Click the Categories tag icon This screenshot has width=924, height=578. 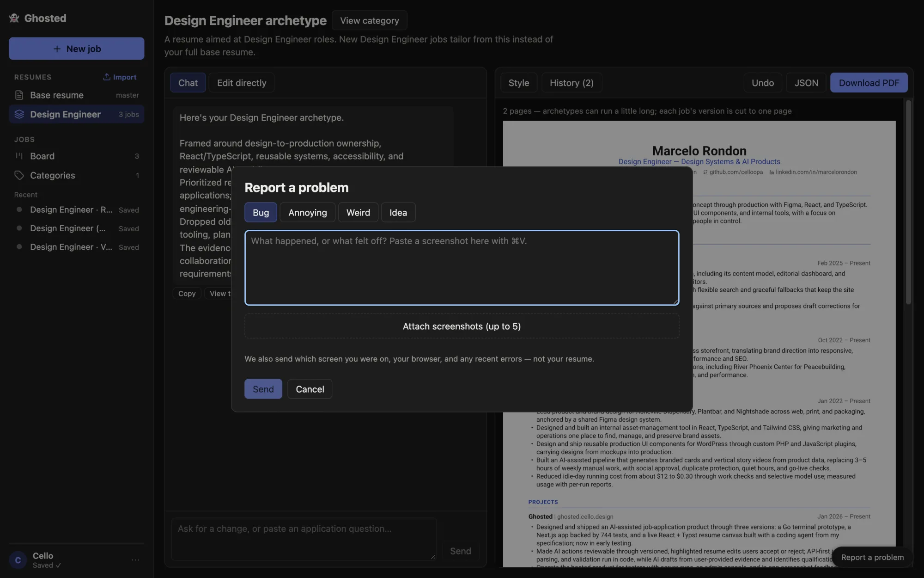tap(19, 175)
